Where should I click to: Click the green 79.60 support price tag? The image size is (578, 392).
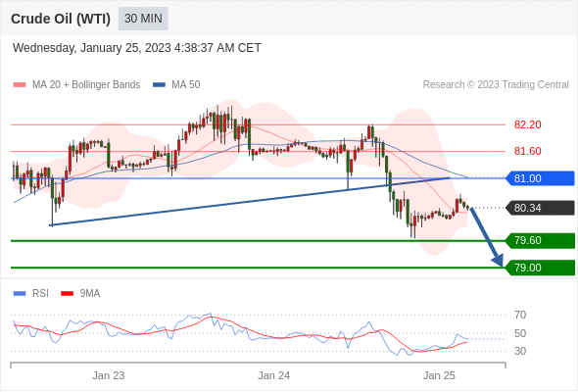pos(541,240)
